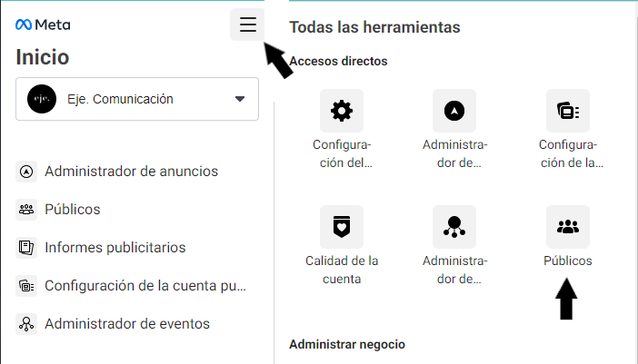Select Públicos in the left sidebar
This screenshot has height=364, width=638.
click(x=72, y=209)
